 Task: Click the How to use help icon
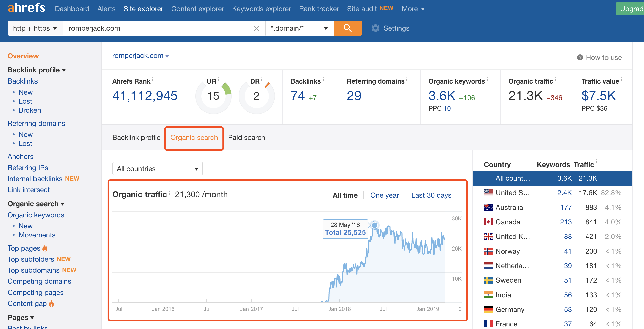point(580,57)
